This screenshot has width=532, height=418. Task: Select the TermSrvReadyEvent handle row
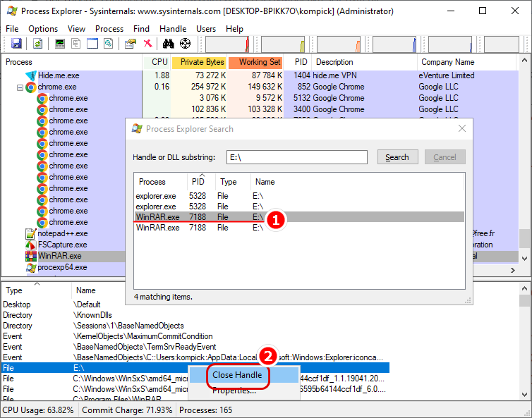195,347
